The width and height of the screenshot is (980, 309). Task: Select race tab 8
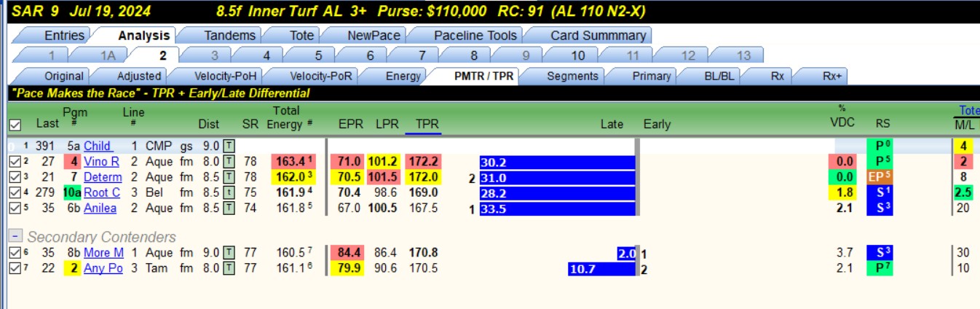click(474, 55)
